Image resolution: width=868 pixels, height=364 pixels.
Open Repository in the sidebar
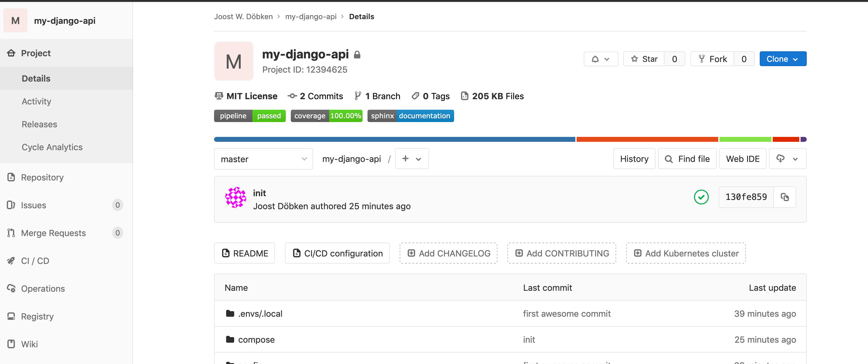pos(42,177)
